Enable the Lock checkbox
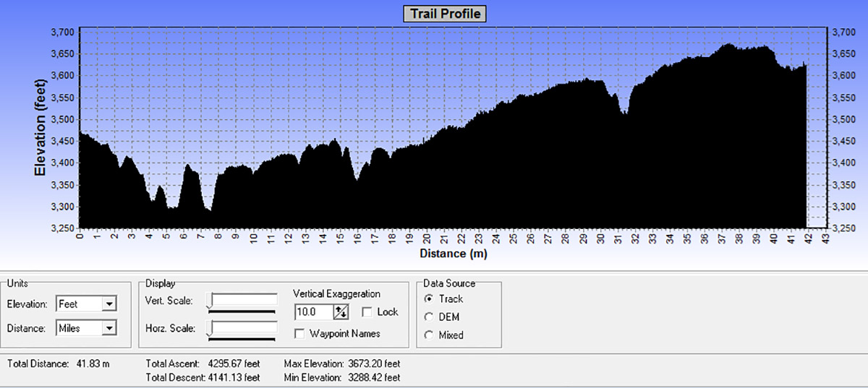Viewport: 868px width, 388px height. tap(367, 312)
